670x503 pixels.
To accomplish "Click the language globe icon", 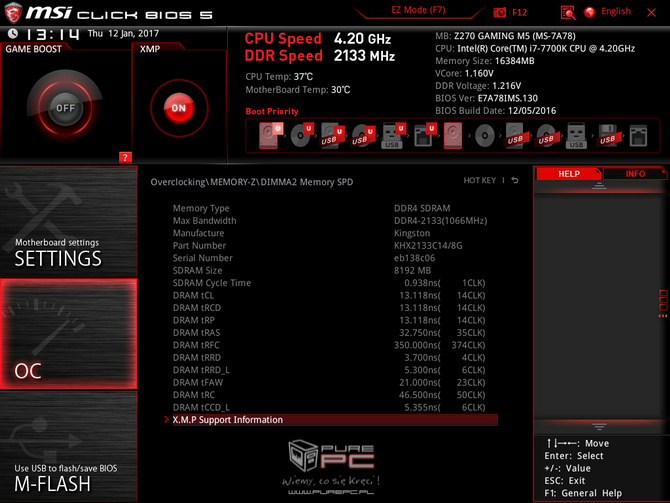I will (590, 12).
